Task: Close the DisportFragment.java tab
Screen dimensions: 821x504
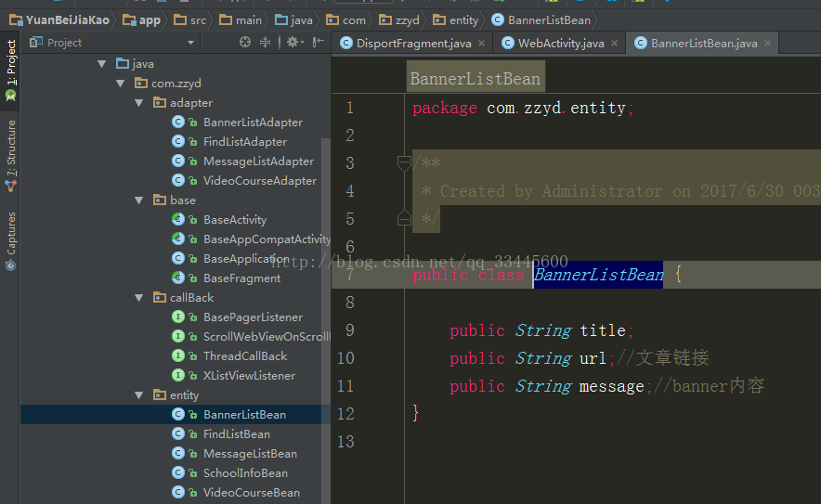Action: pos(481,44)
